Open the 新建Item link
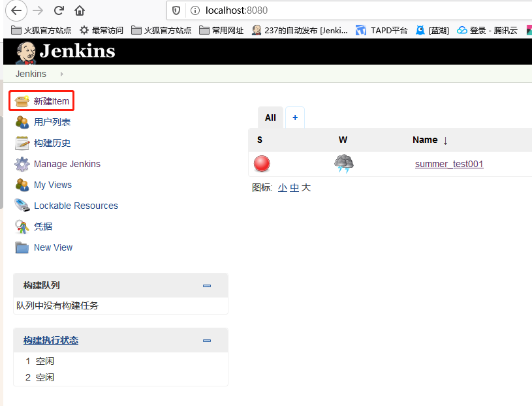The height and width of the screenshot is (406, 532). point(51,101)
